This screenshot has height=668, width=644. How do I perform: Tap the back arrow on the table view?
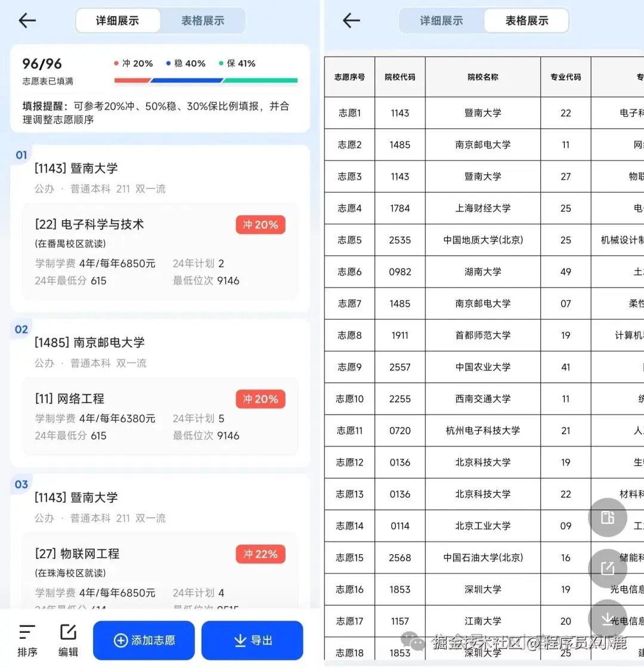tap(351, 20)
